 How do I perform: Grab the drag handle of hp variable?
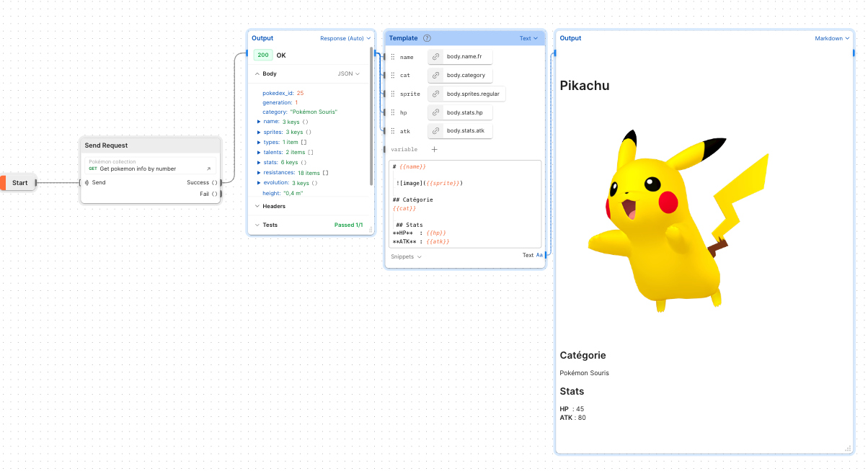tap(393, 112)
